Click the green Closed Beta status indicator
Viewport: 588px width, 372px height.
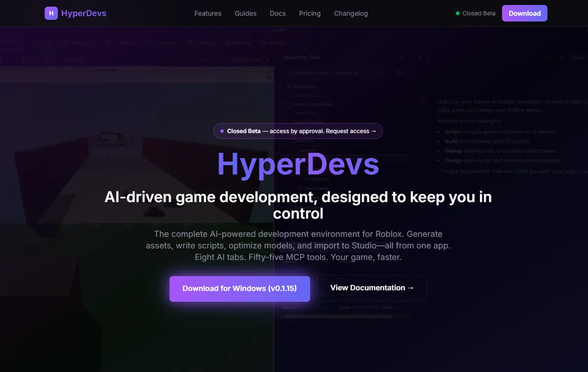coord(476,13)
